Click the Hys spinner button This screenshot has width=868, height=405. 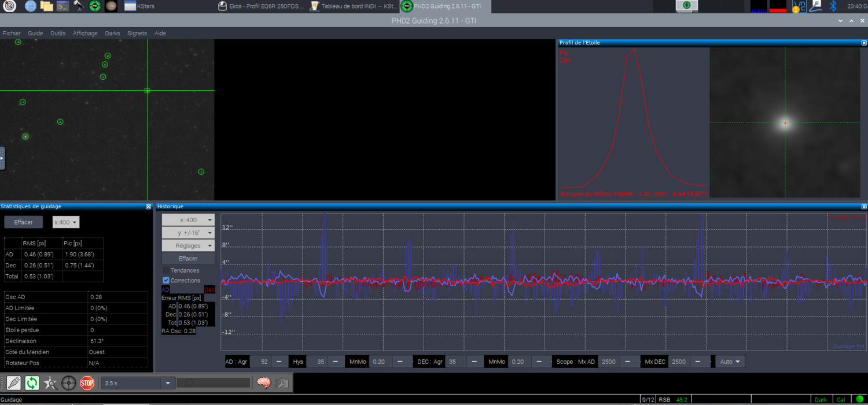[x=336, y=362]
